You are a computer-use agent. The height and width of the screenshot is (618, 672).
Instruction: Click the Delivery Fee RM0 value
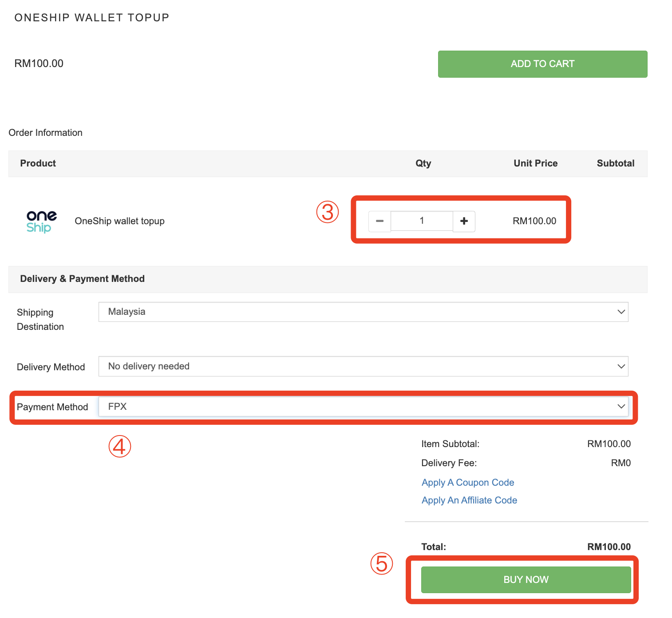[621, 463]
